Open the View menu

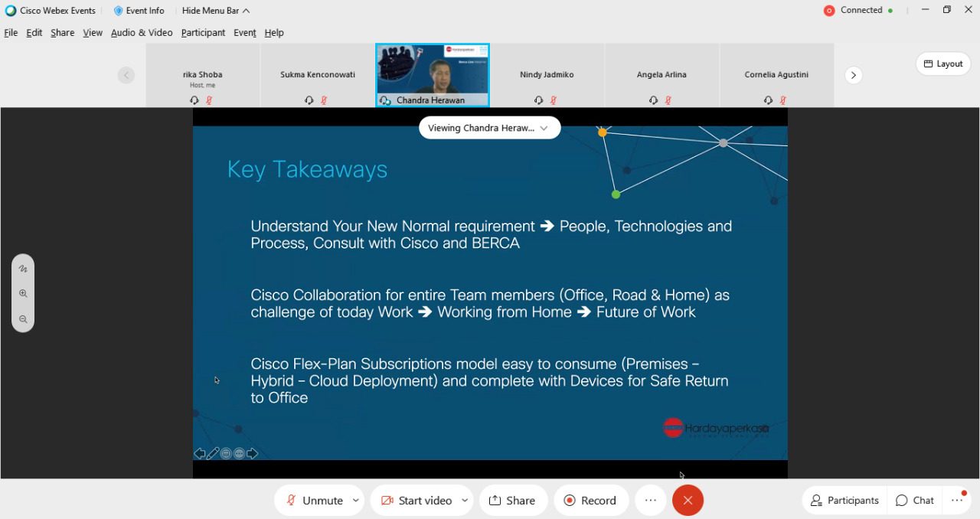coord(93,33)
